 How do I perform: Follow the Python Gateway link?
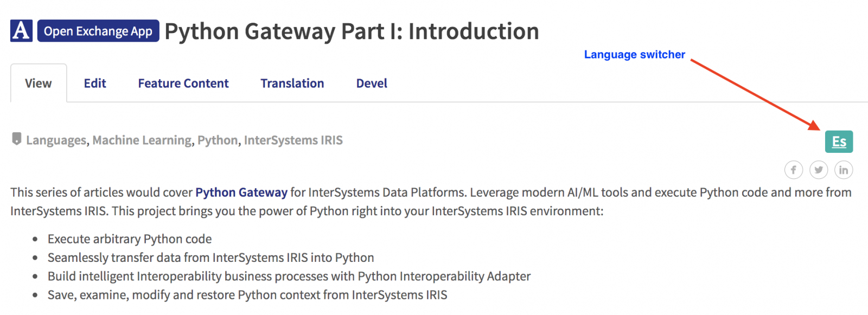241,192
